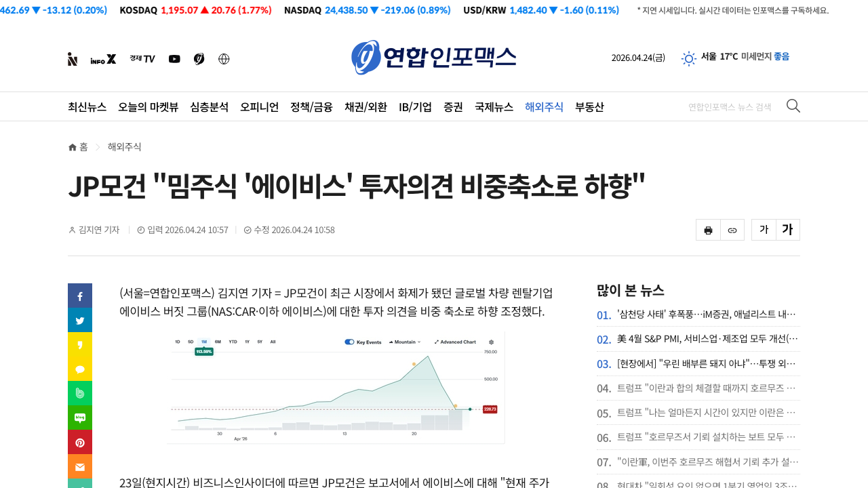
Task: Click the home icon in breadcrumb
Action: coord(73,147)
